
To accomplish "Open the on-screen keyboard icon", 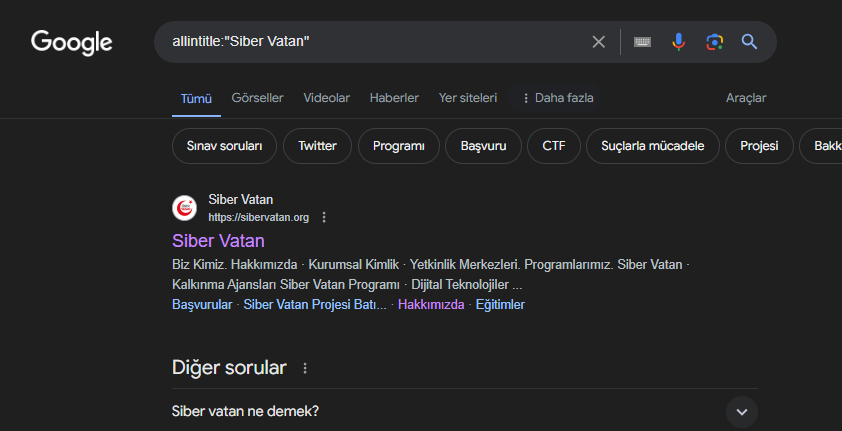I will click(x=642, y=42).
